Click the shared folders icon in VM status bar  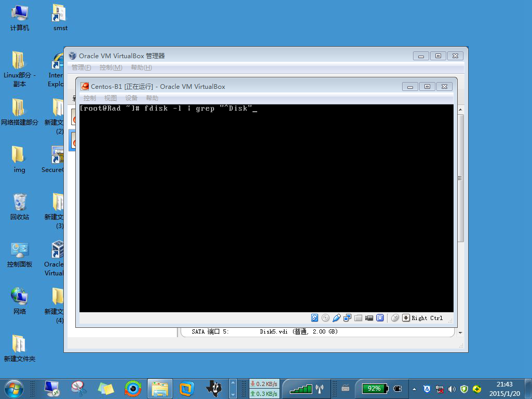(358, 318)
